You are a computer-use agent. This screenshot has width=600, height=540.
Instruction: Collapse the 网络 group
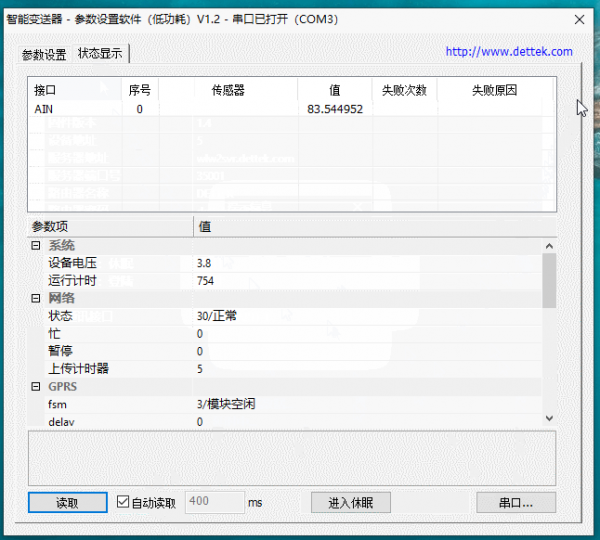click(36, 298)
